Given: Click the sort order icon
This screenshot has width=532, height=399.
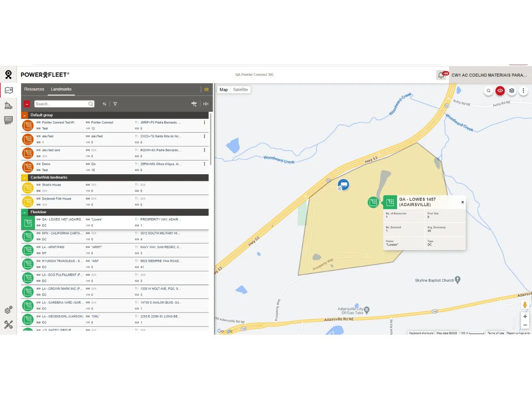Looking at the screenshot, I should pos(105,104).
